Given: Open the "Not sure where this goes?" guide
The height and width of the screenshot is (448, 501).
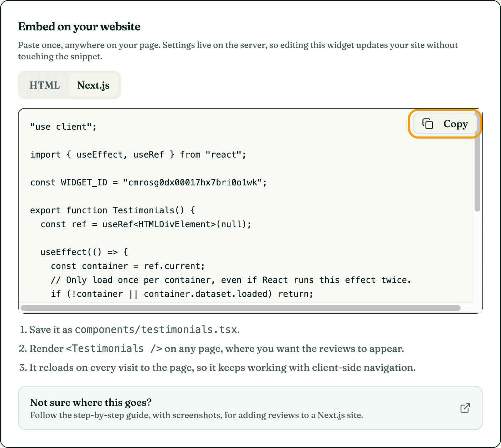Looking at the screenshot, I should pos(250,408).
